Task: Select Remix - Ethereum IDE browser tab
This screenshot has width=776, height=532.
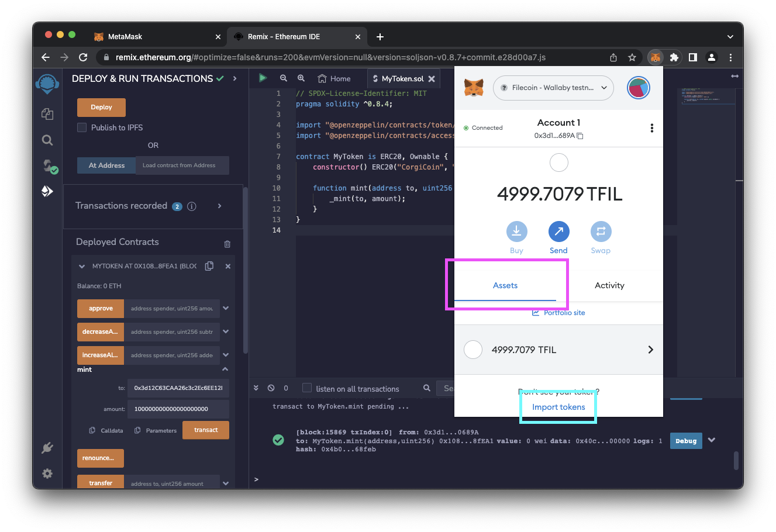Action: click(x=296, y=36)
